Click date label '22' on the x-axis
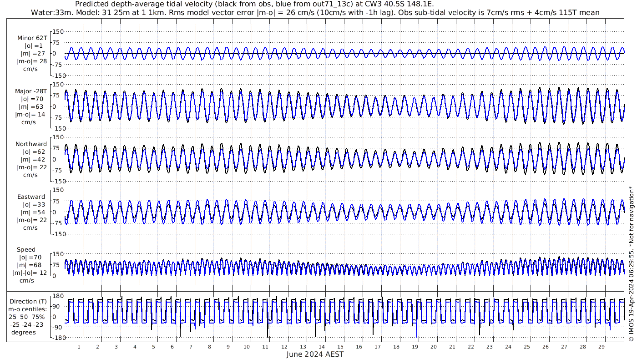 470,347
